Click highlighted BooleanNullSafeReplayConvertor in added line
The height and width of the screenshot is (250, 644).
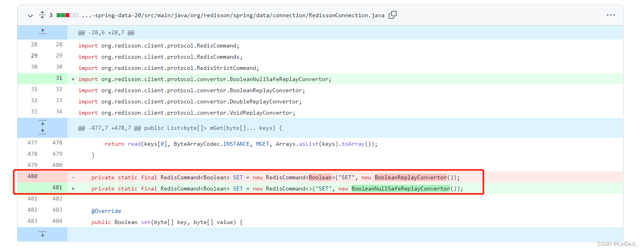(x=401, y=188)
